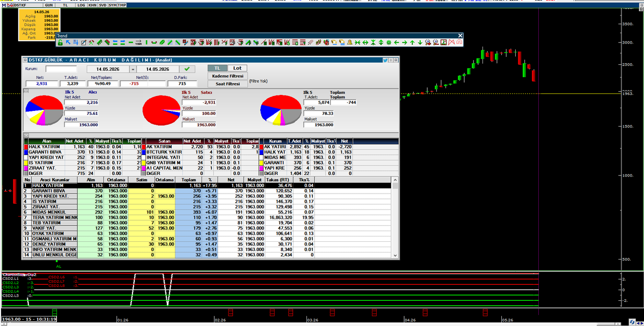Select the OYAK YATIRIM row
644x326 pixels.
tap(207, 233)
